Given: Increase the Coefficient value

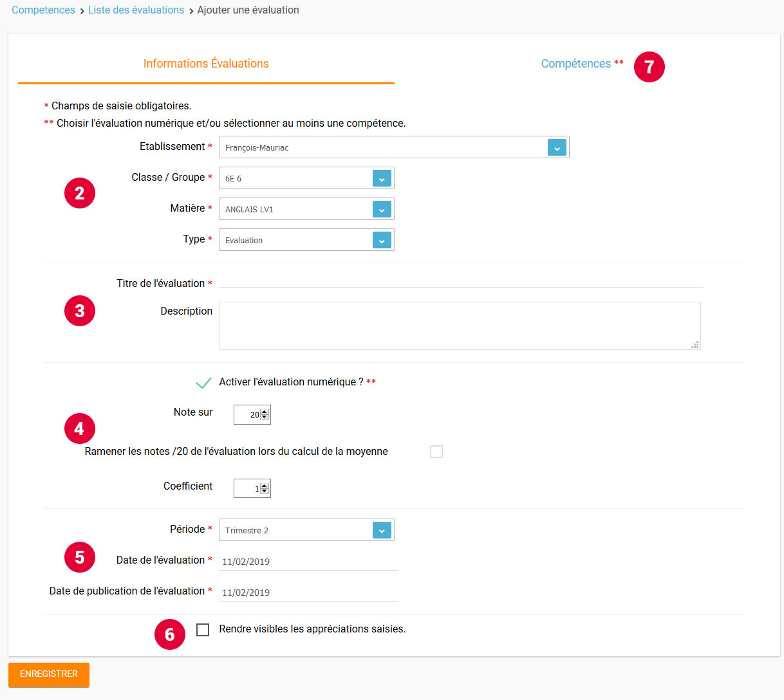Looking at the screenshot, I should click(264, 486).
